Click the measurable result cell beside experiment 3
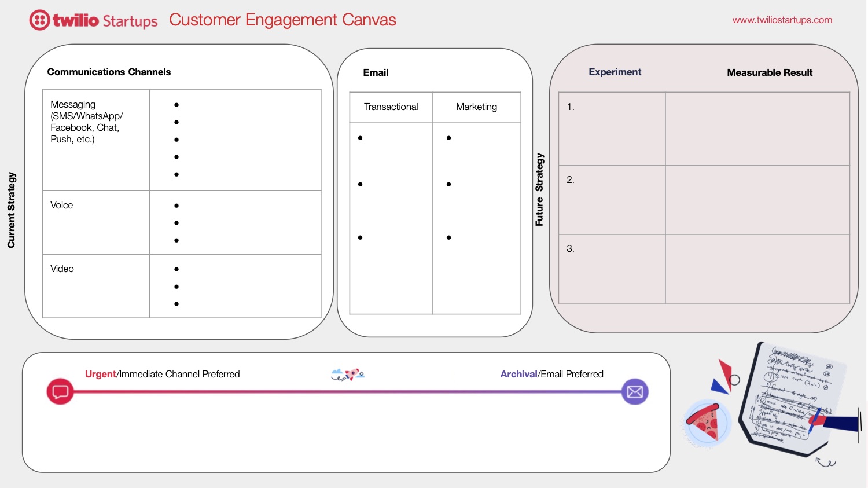Image resolution: width=868 pixels, height=488 pixels. [x=757, y=269]
